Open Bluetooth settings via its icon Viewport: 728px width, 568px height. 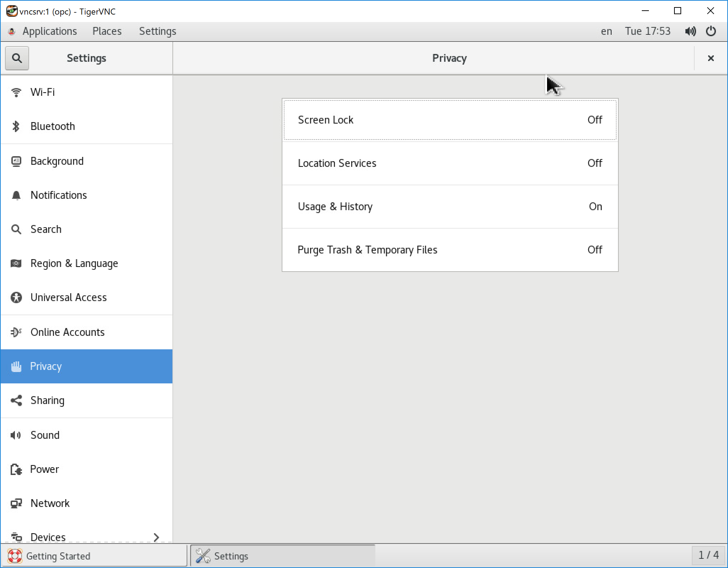pyautogui.click(x=16, y=126)
